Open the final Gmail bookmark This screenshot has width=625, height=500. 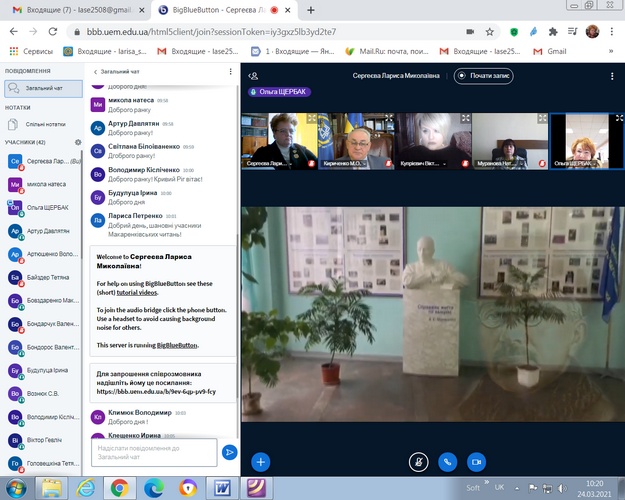[x=550, y=51]
